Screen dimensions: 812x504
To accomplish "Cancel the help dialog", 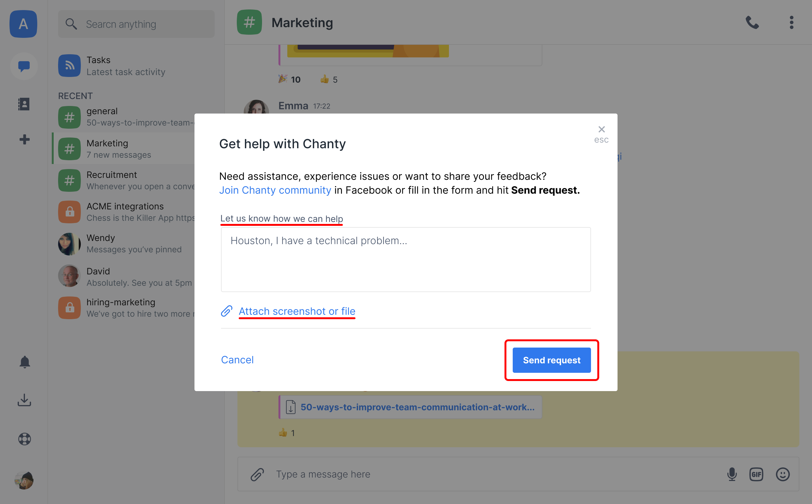I will [237, 360].
